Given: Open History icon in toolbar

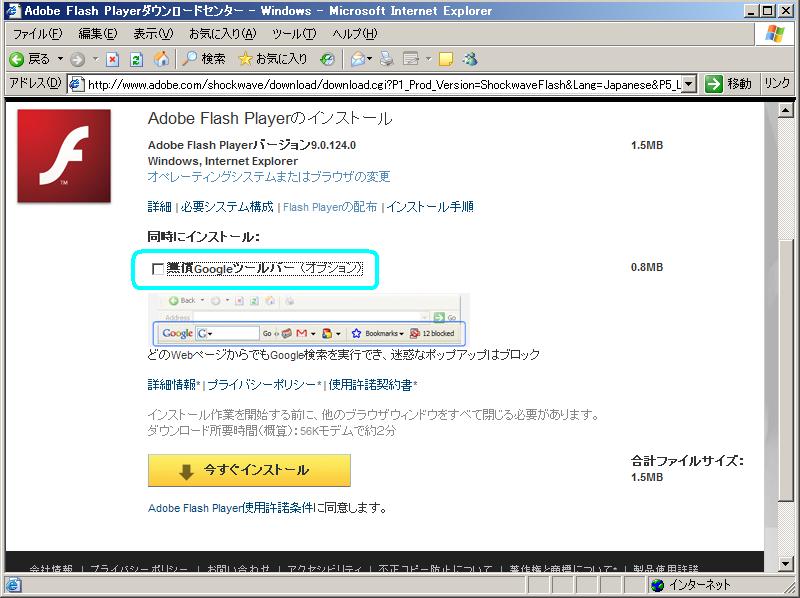Looking at the screenshot, I should 327,60.
